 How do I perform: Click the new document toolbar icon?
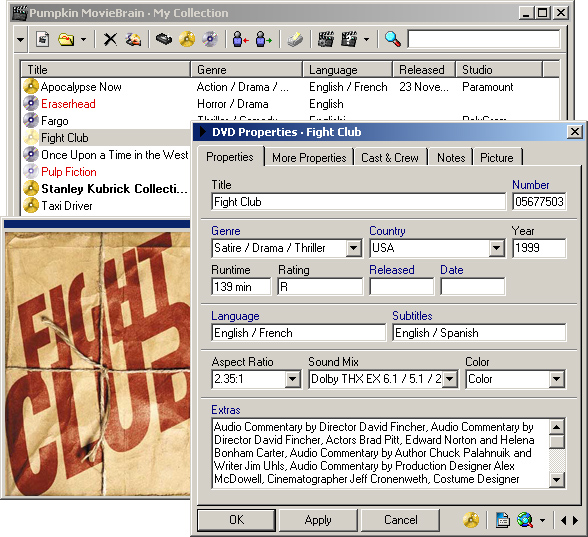[43, 39]
